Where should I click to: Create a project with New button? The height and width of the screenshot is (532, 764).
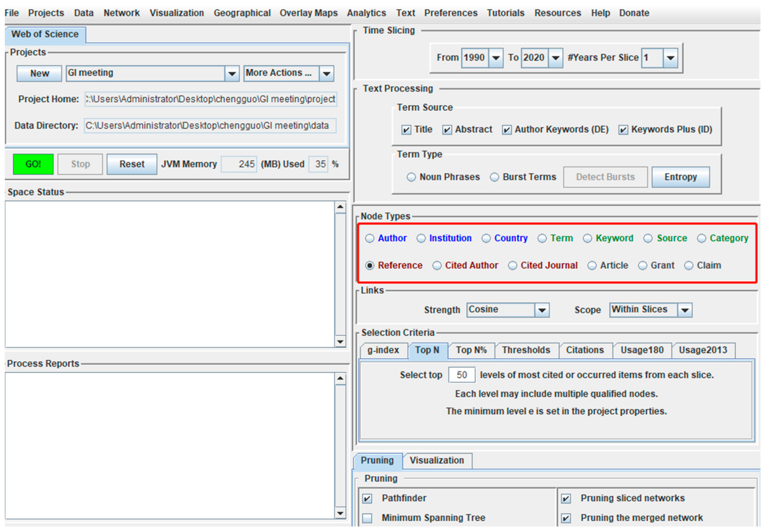[x=39, y=73]
